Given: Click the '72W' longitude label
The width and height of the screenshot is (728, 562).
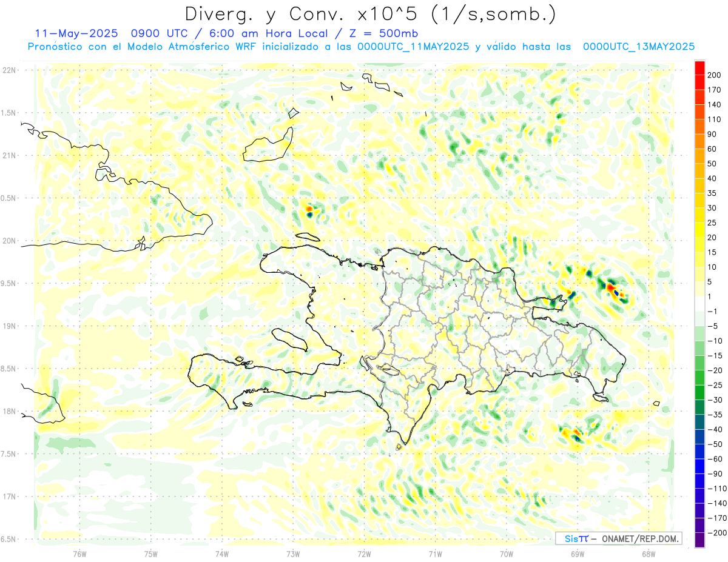Looking at the screenshot, I should (364, 554).
